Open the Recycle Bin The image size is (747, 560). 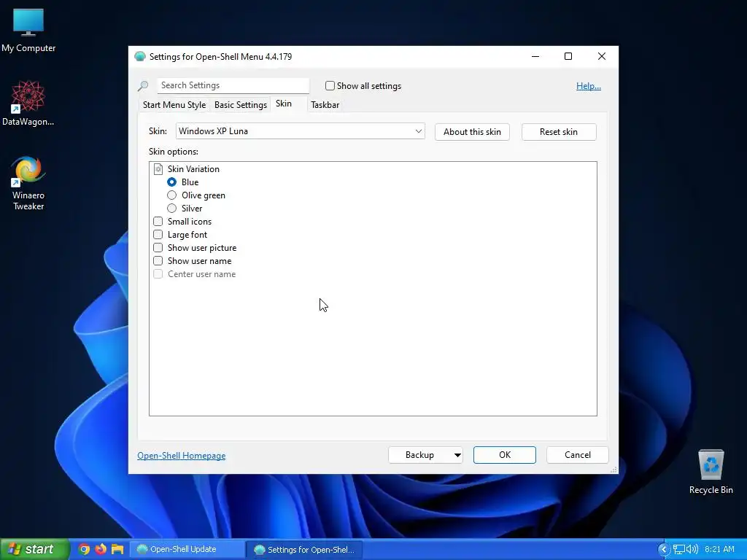(711, 472)
